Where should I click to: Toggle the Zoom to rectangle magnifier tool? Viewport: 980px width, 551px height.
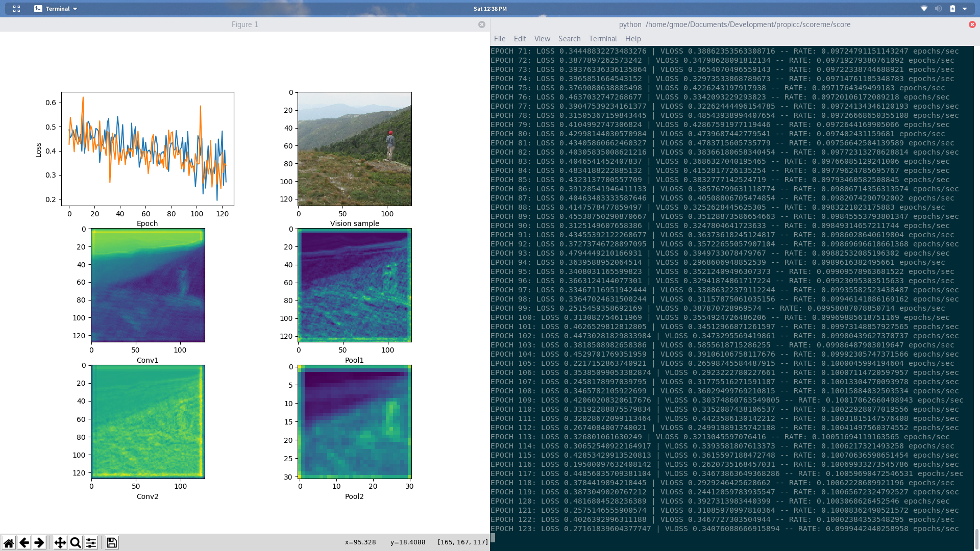click(76, 543)
